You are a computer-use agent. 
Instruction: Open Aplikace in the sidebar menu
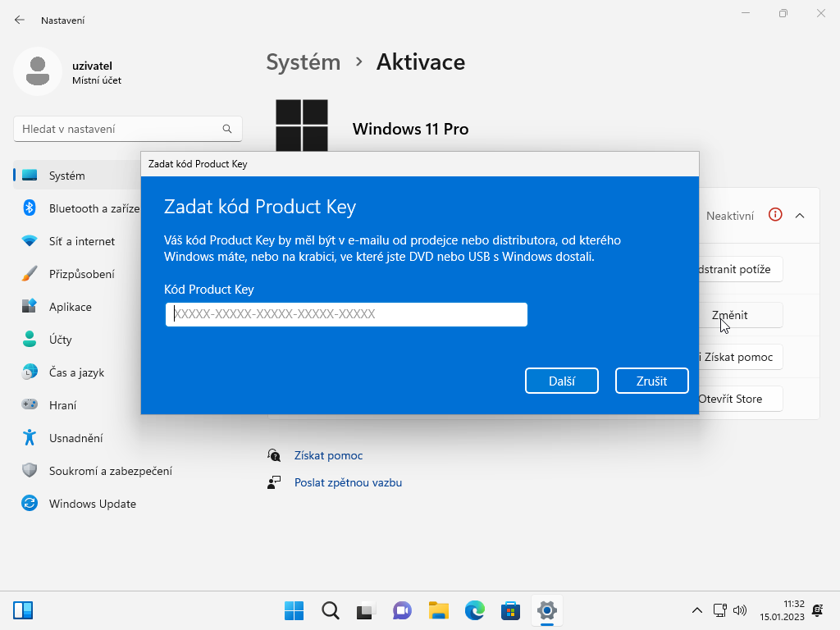(x=70, y=307)
